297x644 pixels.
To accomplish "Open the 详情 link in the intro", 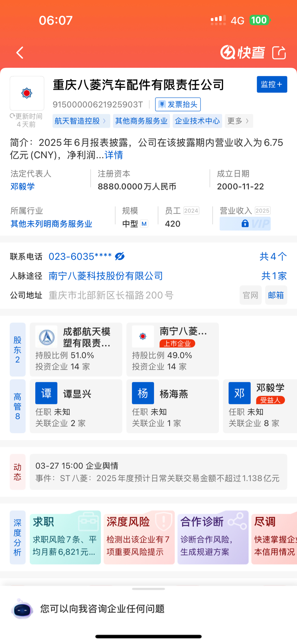I will point(114,155).
